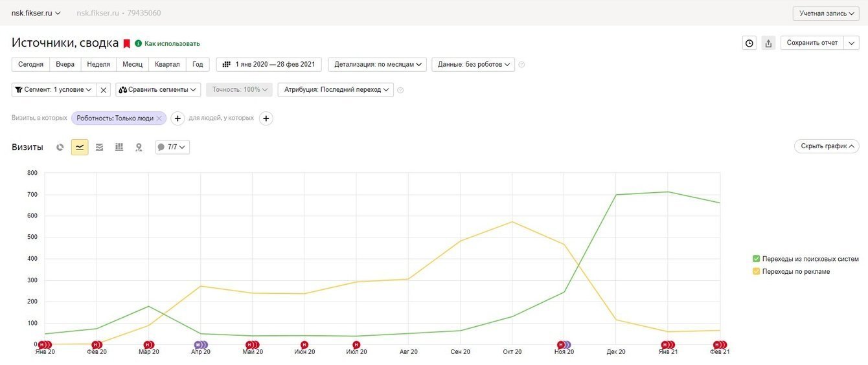Open 'Точность: 100%' dropdown
868x365 pixels.
[x=239, y=90]
